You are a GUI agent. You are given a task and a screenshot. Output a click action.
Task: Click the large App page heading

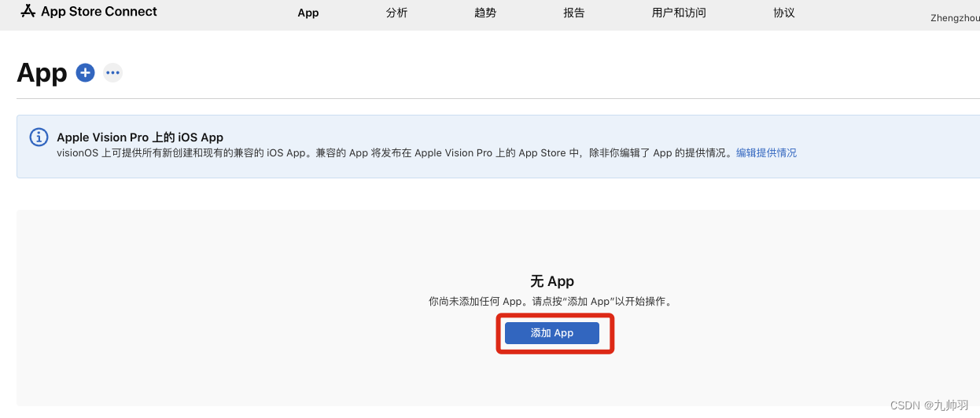click(x=42, y=72)
